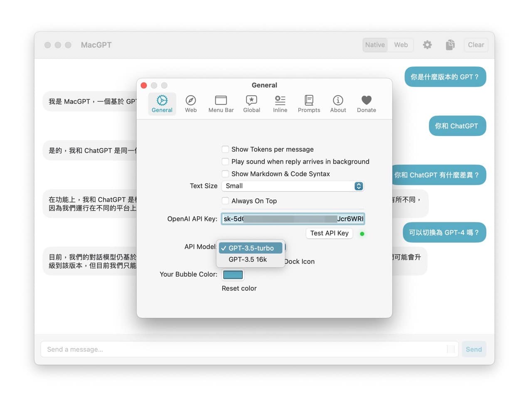Clear the conversation with Clear button

[x=476, y=45]
